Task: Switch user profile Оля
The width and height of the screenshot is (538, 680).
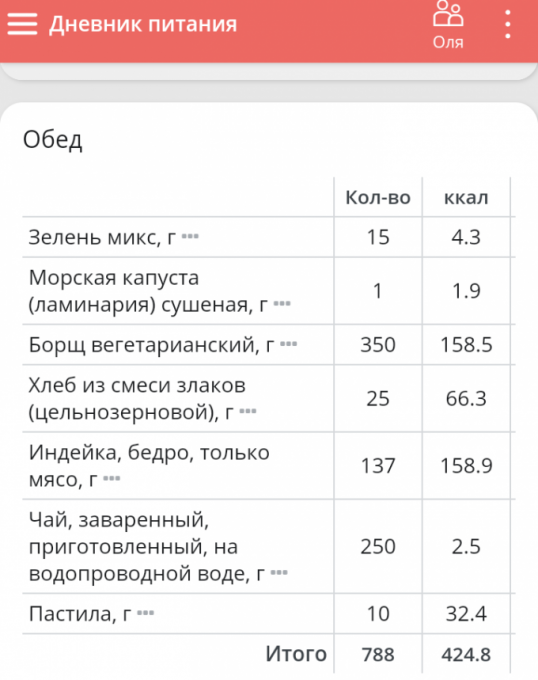Action: coord(448,25)
